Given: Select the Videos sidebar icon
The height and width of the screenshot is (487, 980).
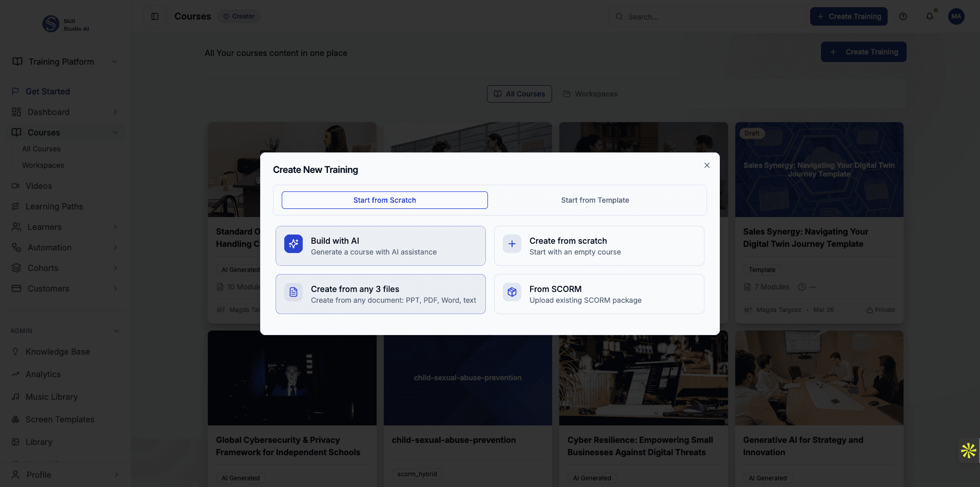Looking at the screenshot, I should pos(17,186).
